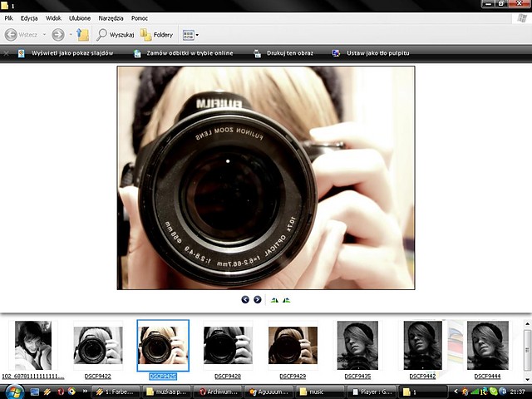The width and height of the screenshot is (532, 399).
Task: Click the printer icon
Action: point(258,53)
